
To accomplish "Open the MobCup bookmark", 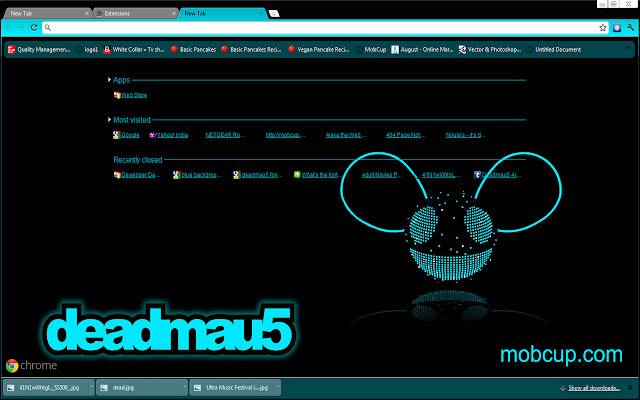I will pos(371,50).
